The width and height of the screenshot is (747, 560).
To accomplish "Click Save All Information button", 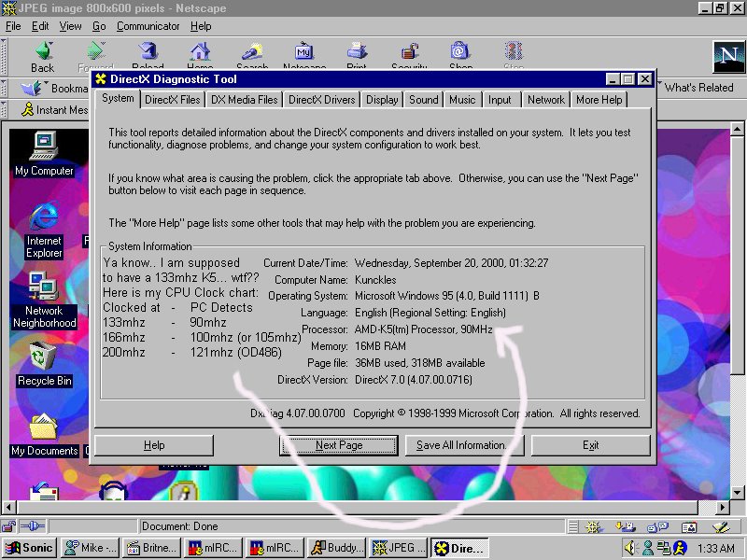I will (461, 445).
